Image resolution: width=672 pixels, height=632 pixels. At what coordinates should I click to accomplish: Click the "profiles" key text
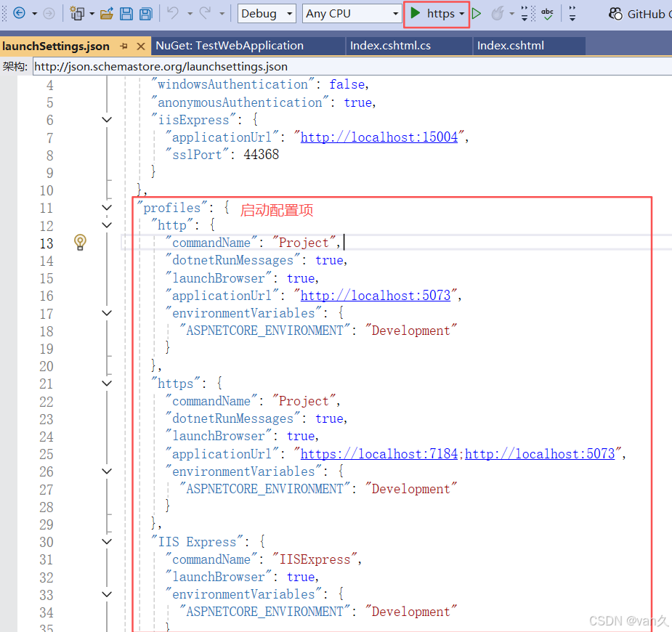click(x=172, y=208)
